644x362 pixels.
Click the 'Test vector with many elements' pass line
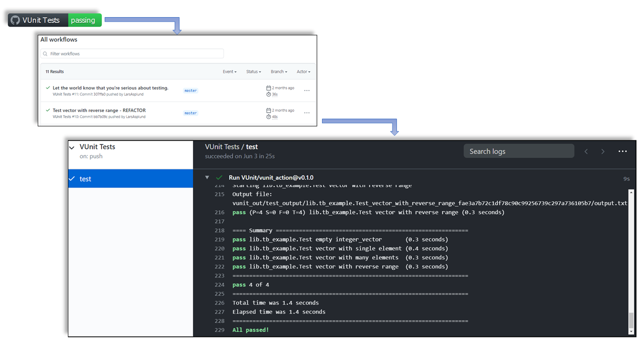(x=340, y=258)
